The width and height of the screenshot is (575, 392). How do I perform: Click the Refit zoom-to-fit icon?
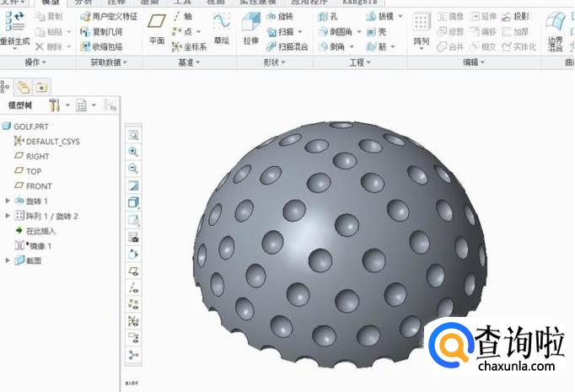coord(133,135)
